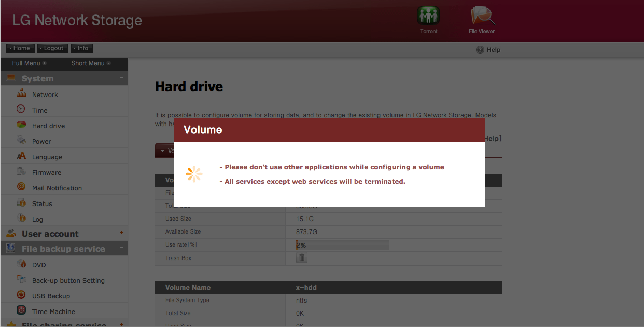Viewport: 644px width, 327px height.
Task: Click the User account people icon
Action: (x=11, y=234)
